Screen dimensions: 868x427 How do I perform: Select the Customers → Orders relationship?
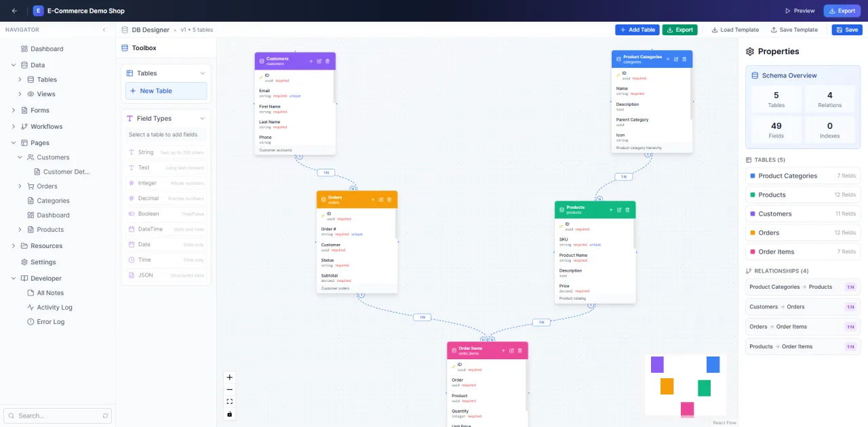click(803, 307)
